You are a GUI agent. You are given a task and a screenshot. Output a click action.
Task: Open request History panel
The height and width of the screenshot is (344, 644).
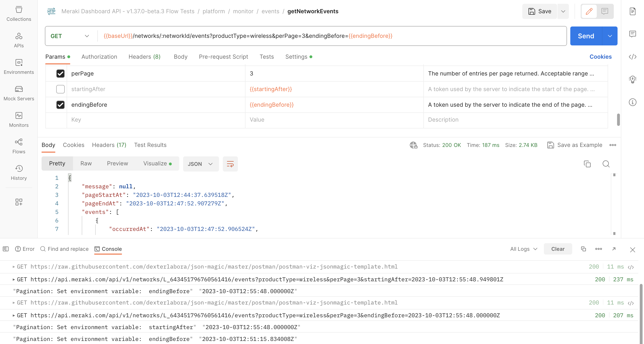[x=19, y=172]
